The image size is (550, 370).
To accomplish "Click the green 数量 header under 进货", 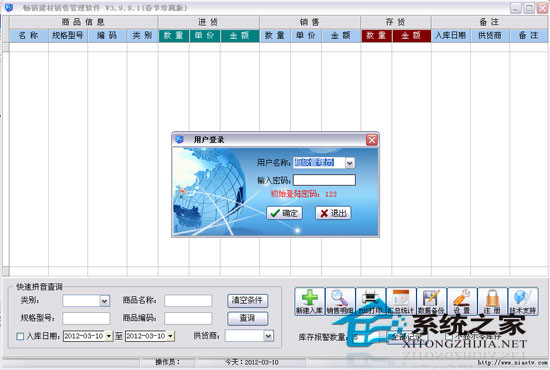I will point(174,36).
